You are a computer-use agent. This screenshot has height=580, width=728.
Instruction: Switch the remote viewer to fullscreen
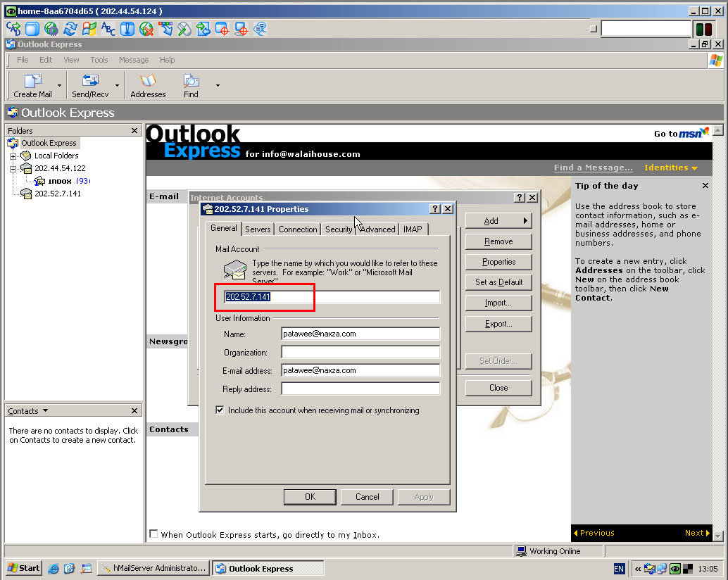pyautogui.click(x=32, y=29)
